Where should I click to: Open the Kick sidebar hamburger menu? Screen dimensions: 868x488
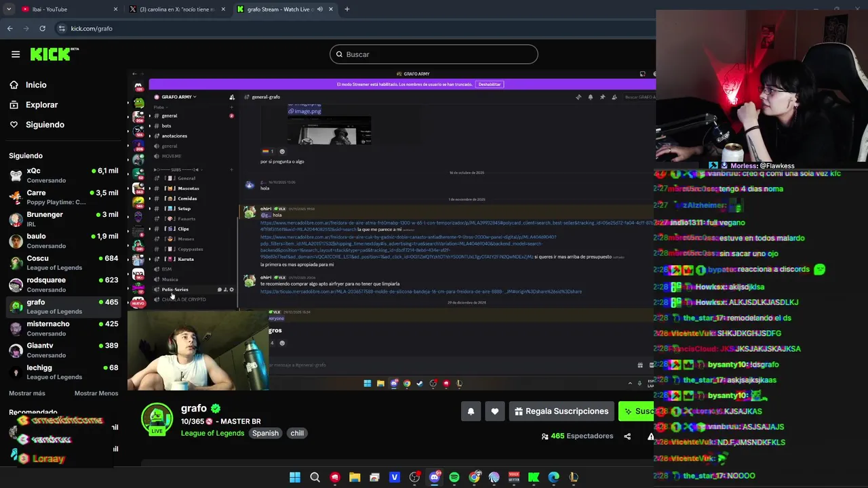16,54
